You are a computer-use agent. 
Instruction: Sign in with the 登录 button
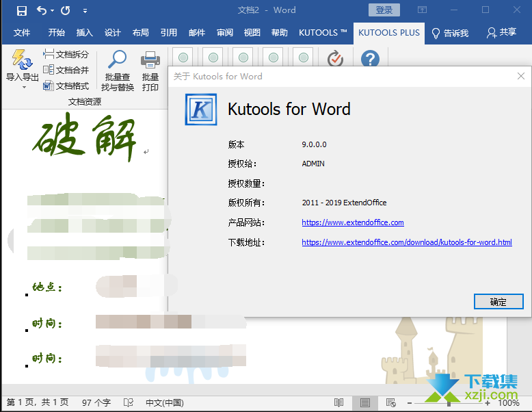tap(384, 10)
